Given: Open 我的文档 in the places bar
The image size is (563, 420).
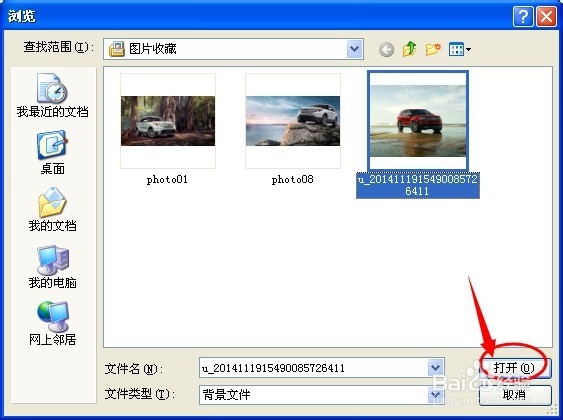Looking at the screenshot, I should point(52,209).
